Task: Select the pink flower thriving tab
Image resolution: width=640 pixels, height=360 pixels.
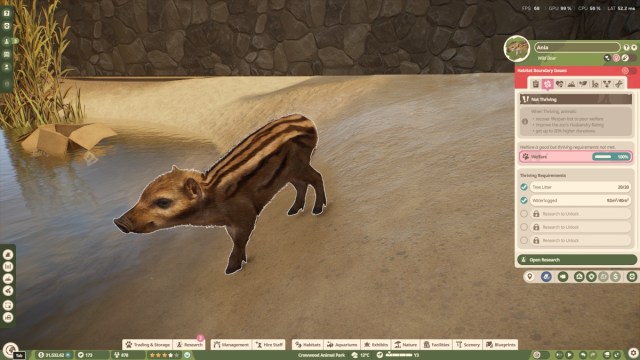Action: [x=547, y=84]
